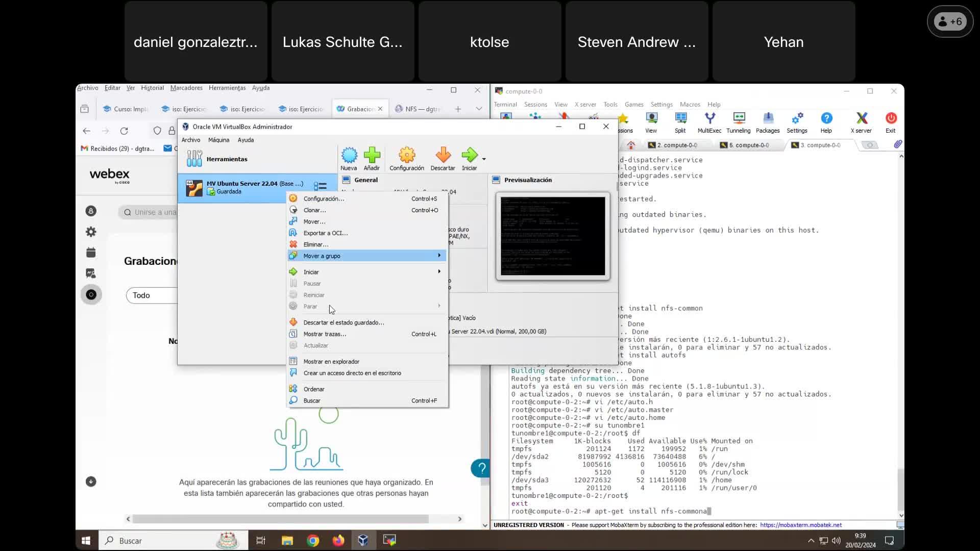Viewport: 980px width, 551px height.
Task: Open the mobaxterm.mobatek.net link
Action: [x=800, y=525]
